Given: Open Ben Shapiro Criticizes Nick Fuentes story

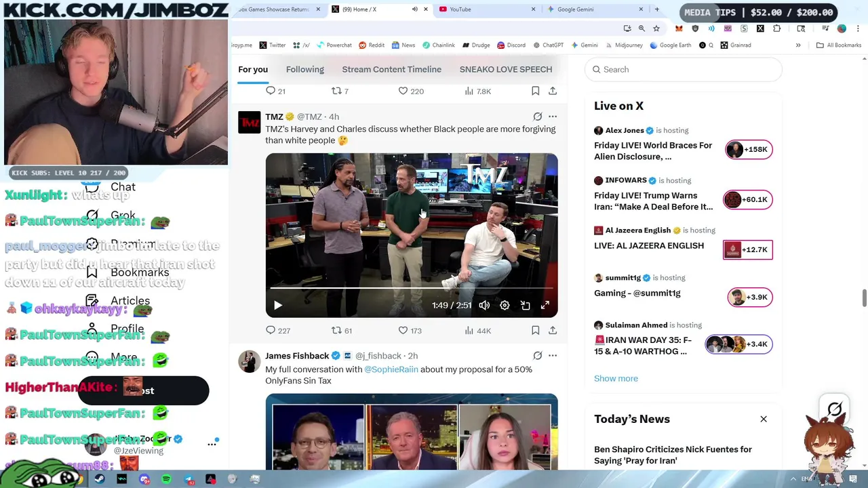Looking at the screenshot, I should point(673,455).
